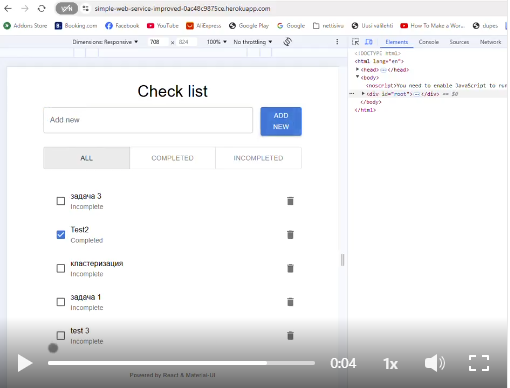Delete test 3 with trash icon
The height and width of the screenshot is (388, 510).
290,336
